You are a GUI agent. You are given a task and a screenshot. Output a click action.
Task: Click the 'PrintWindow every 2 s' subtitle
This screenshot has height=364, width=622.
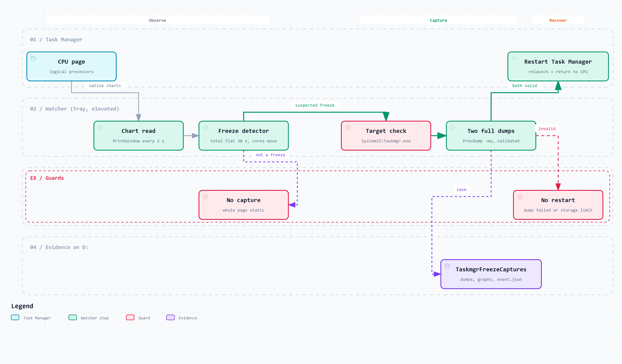138,141
